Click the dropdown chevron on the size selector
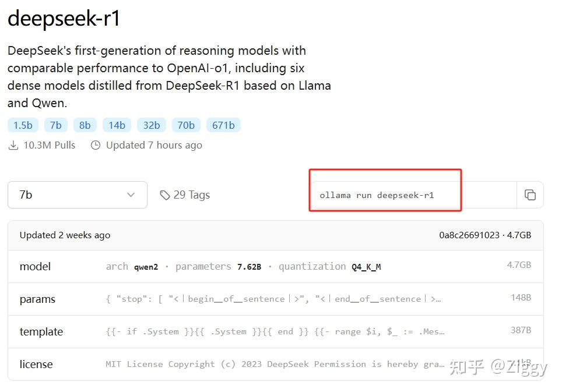Viewport: 562px width, 392px height. click(x=132, y=195)
